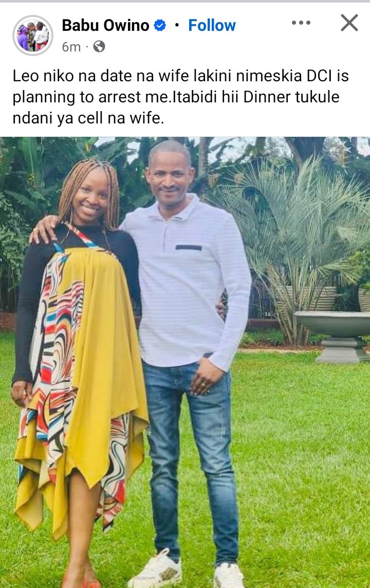370x588 pixels.
Task: Click the globe public audience icon
Action: coord(99,47)
